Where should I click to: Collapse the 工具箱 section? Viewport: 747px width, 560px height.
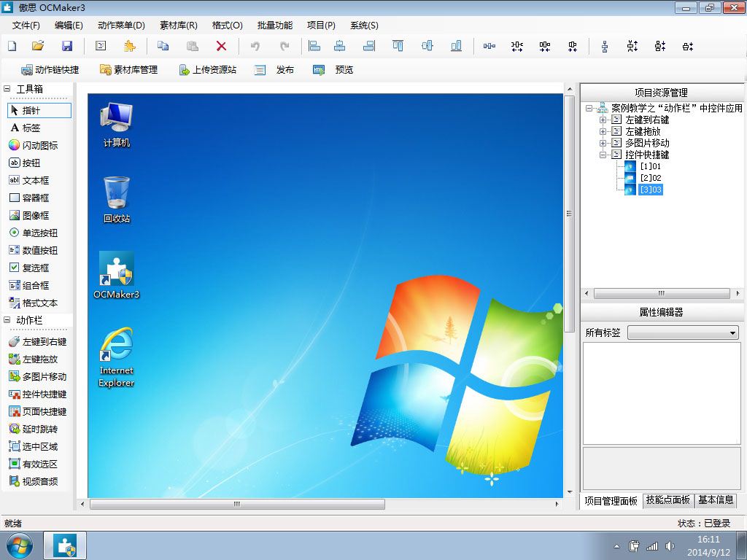point(7,88)
